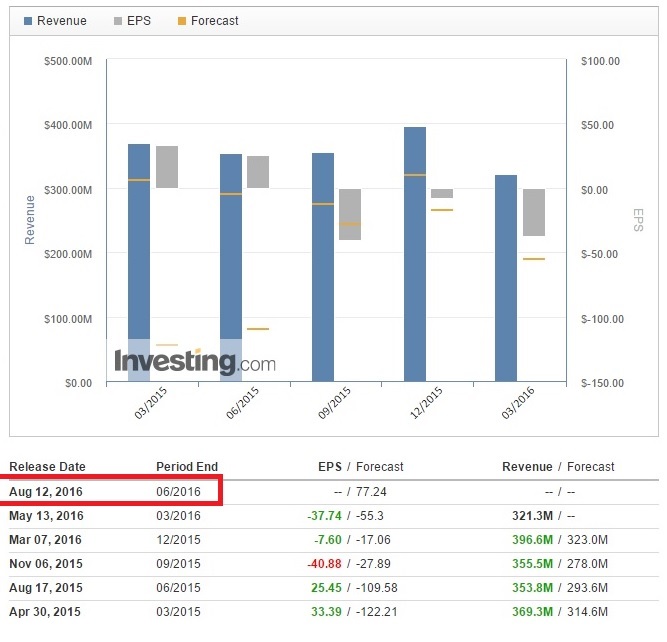Select the 03/2016 gray EPS bar

(534, 212)
